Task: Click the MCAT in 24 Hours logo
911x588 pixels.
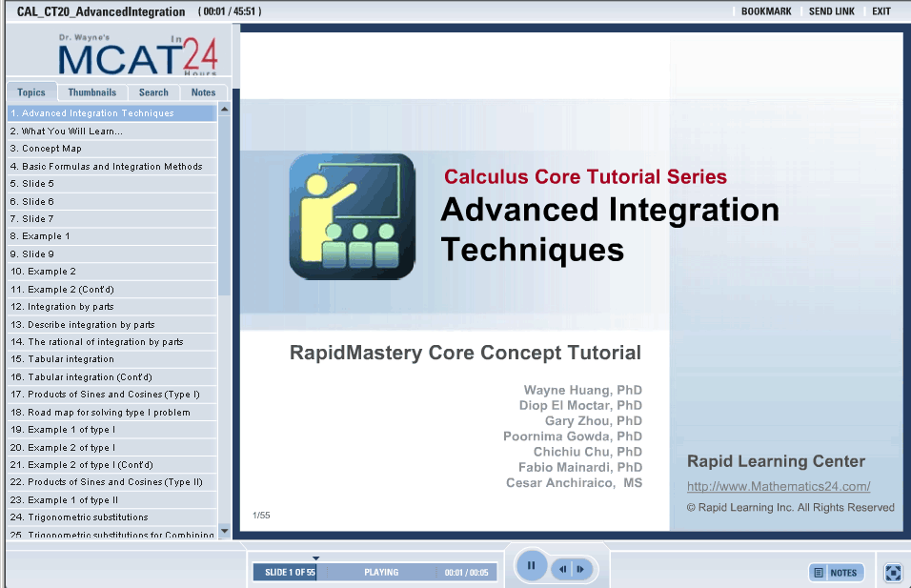Action: coord(138,55)
